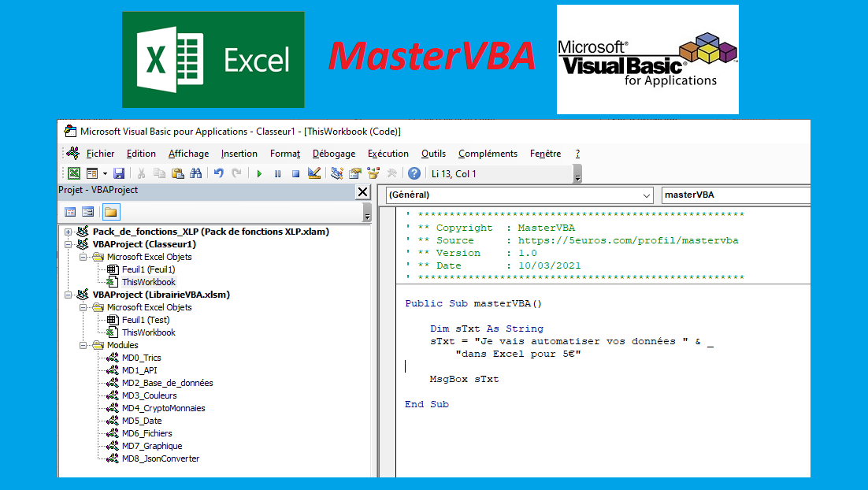Collapse Microsoft Excel Objets under LibrairieVBA.xlsm

pyautogui.click(x=83, y=307)
